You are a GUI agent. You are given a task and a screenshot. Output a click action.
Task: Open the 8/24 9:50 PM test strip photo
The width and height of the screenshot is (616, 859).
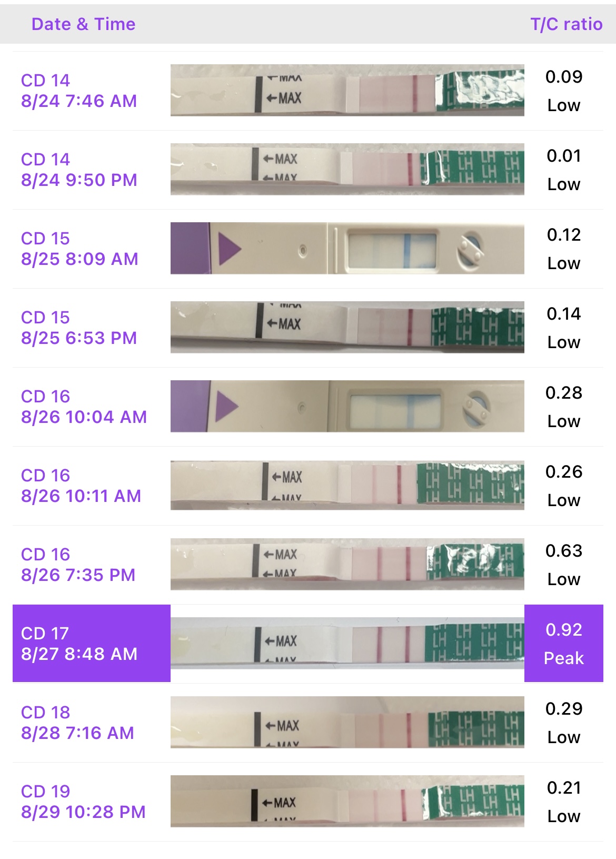tap(347, 169)
